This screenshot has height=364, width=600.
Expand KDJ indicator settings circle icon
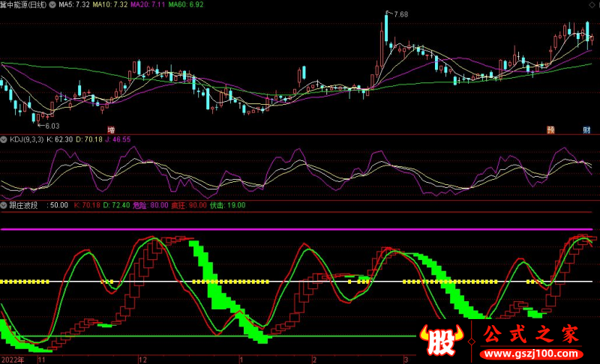(4, 139)
